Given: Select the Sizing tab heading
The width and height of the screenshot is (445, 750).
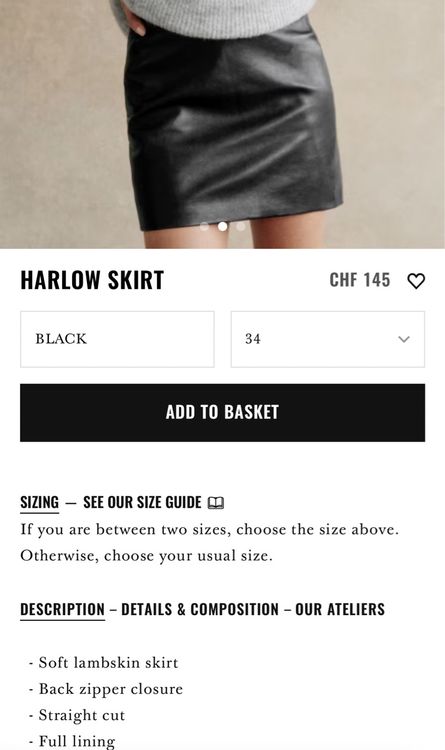Looking at the screenshot, I should tap(39, 503).
